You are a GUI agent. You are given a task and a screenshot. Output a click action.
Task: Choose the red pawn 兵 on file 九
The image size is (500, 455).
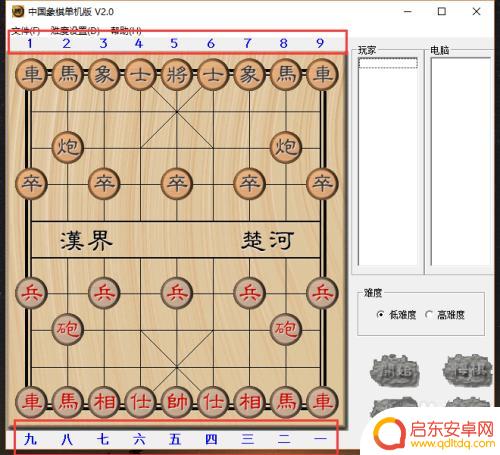[31, 293]
